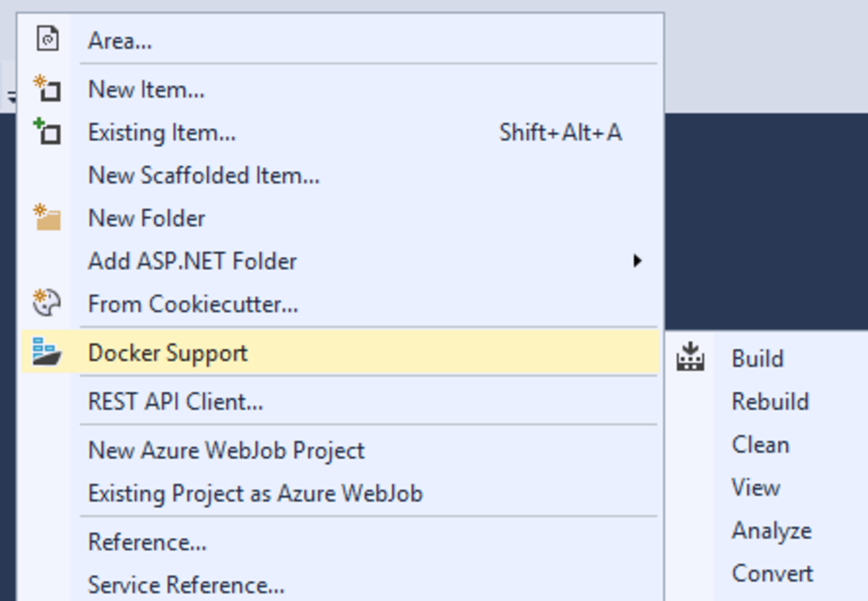The image size is (868, 601).
Task: Click the Area icon
Action: [x=47, y=40]
